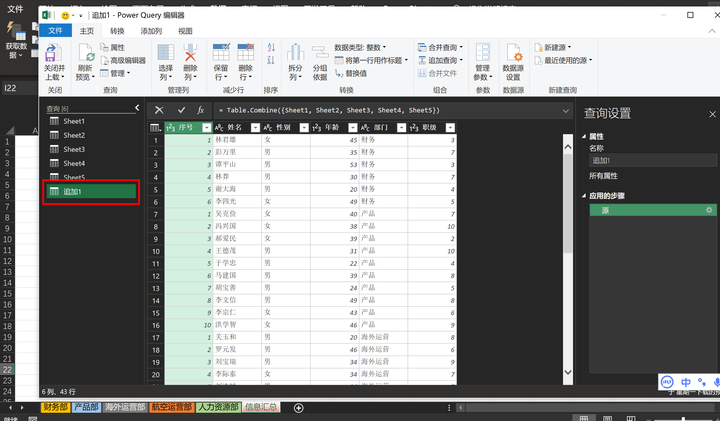Open the Properties (属性) command
This screenshot has height=421, width=720.
pos(113,47)
